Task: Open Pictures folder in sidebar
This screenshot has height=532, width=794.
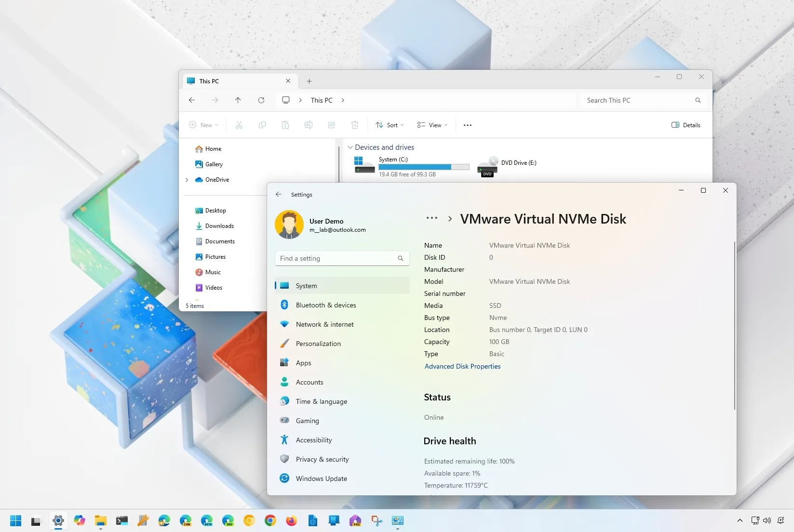Action: [x=210, y=257]
